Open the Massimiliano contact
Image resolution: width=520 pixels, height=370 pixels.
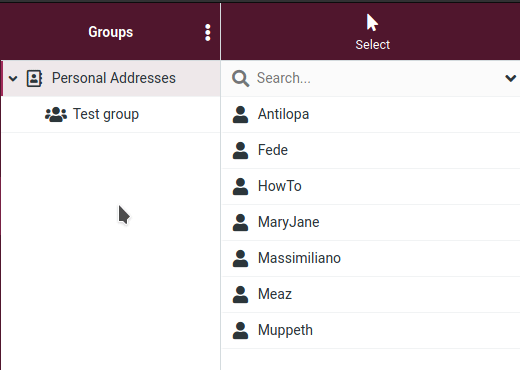tap(371, 258)
